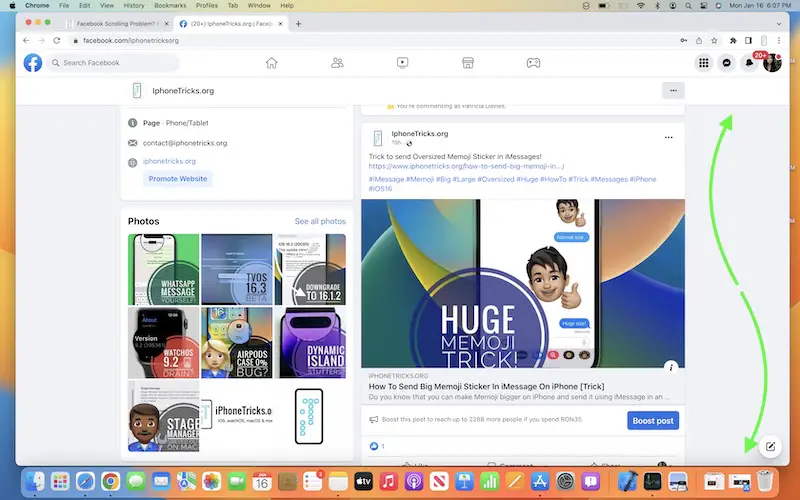The image size is (800, 500).
Task: Click the Promote Website button
Action: 178,179
